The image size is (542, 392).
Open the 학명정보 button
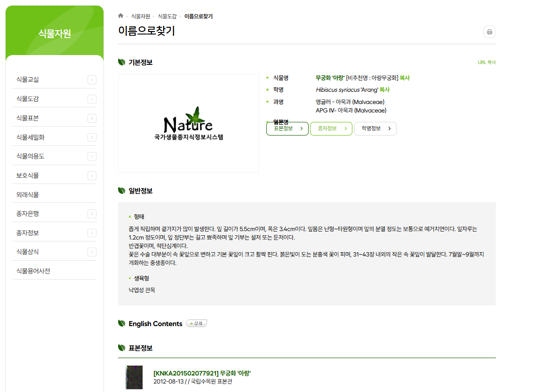pos(375,128)
